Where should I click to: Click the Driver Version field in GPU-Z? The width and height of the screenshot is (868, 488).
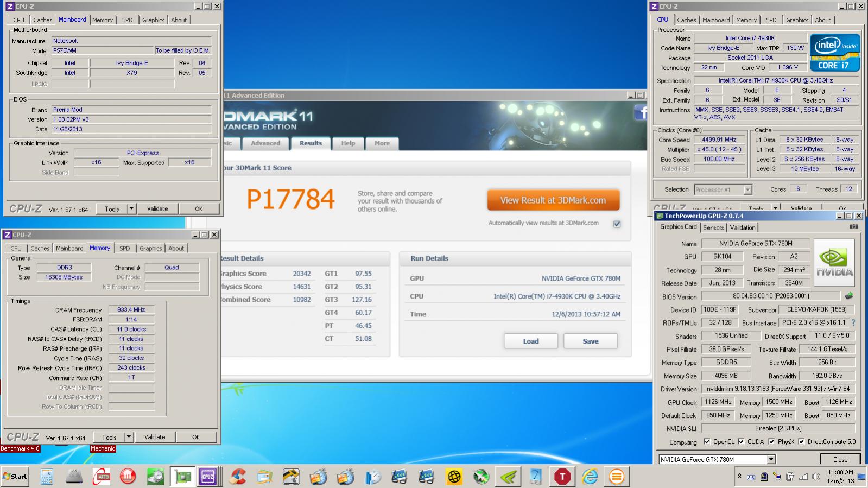(778, 389)
